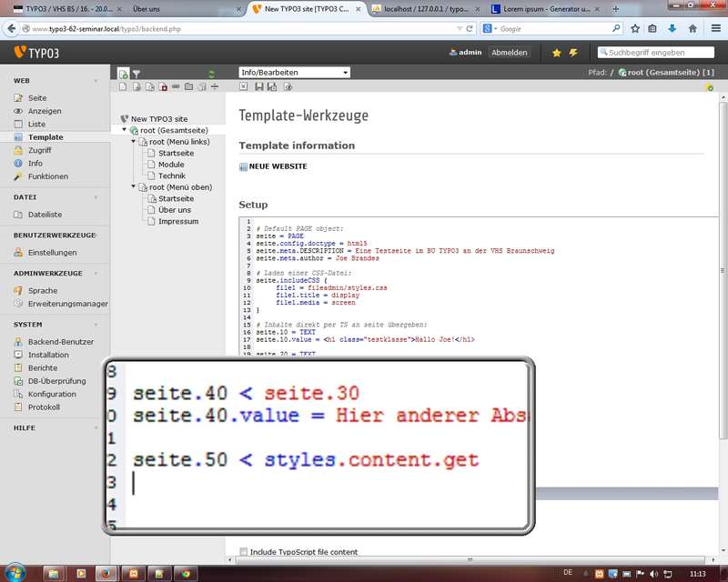Click the close document X icon

[243, 87]
